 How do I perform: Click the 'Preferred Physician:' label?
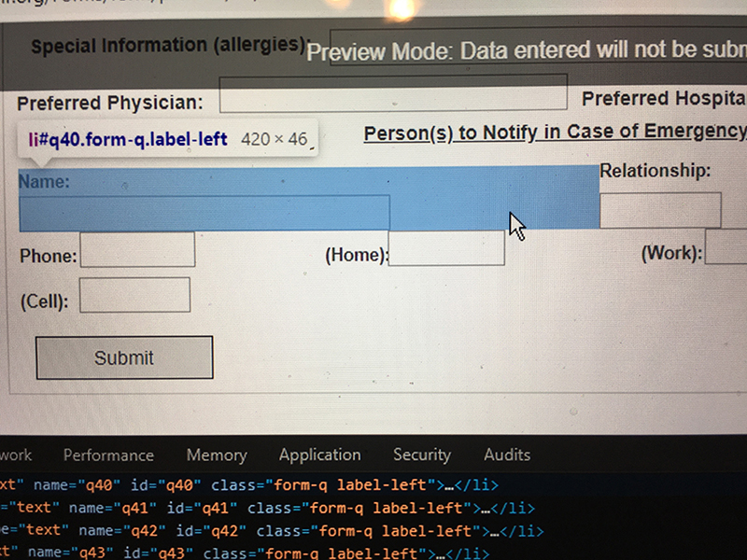pyautogui.click(x=110, y=103)
